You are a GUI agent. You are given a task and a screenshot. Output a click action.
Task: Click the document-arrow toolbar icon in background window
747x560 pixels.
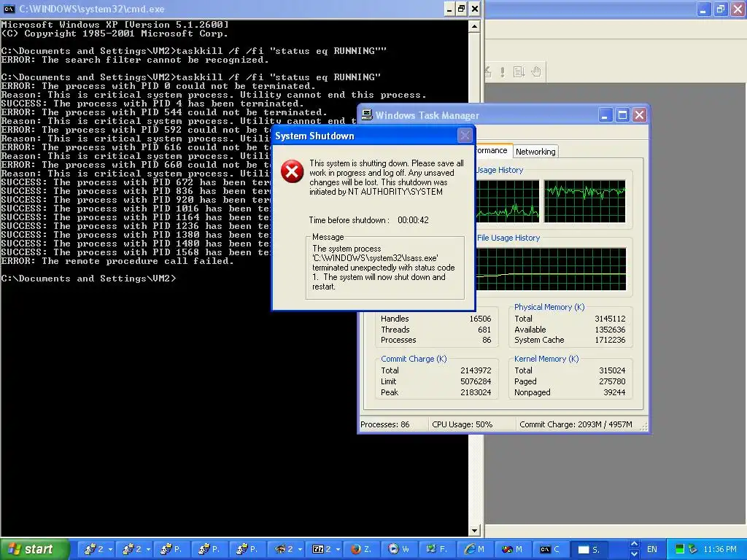(519, 72)
